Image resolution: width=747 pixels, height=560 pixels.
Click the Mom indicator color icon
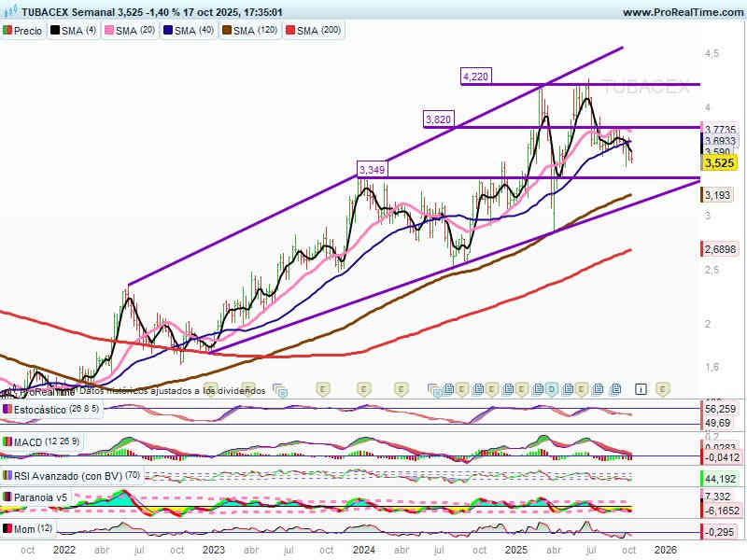click(7, 529)
